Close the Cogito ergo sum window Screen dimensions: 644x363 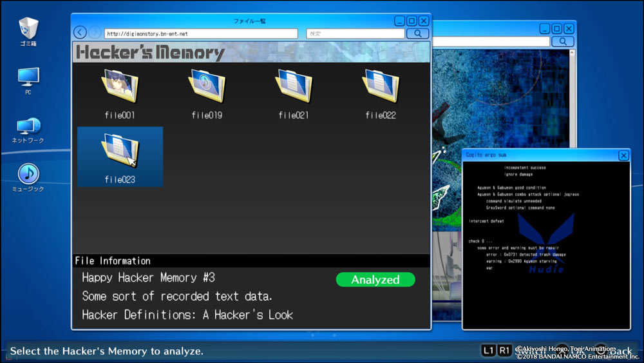(x=623, y=155)
